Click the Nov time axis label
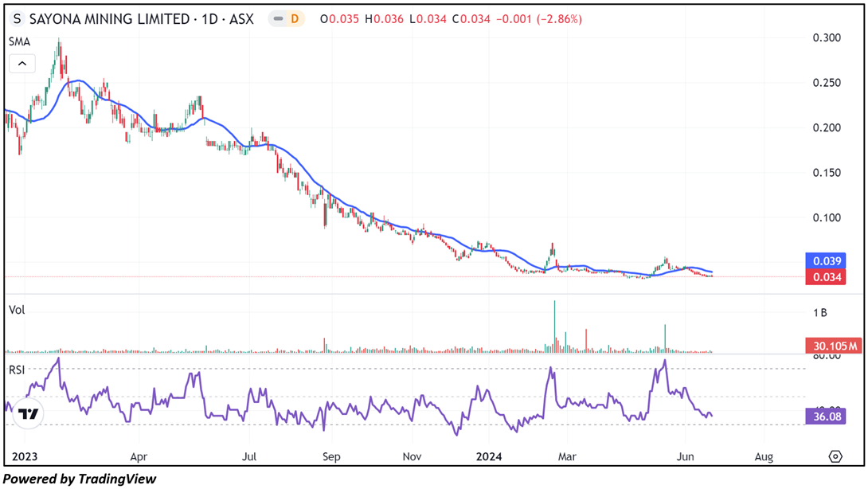 point(412,457)
